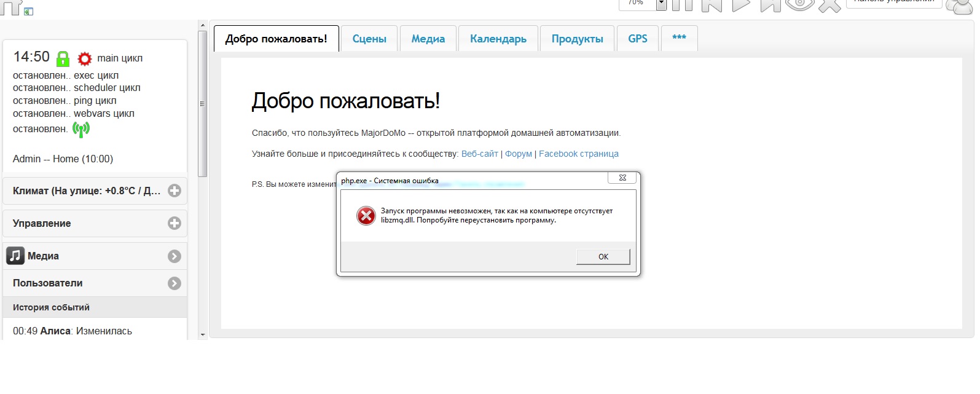Click the Admin -- Home (10:00) text
This screenshot has height=394, width=980.
coord(63,159)
